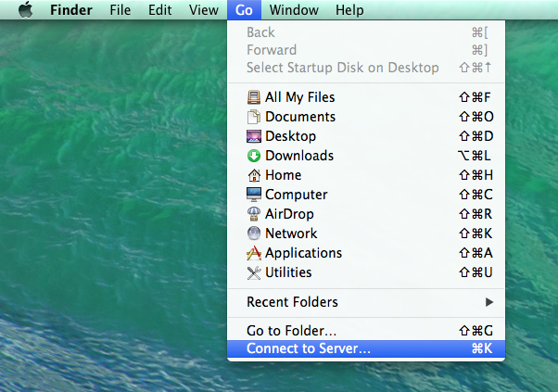Select Go to Folder… menu item

(366, 331)
